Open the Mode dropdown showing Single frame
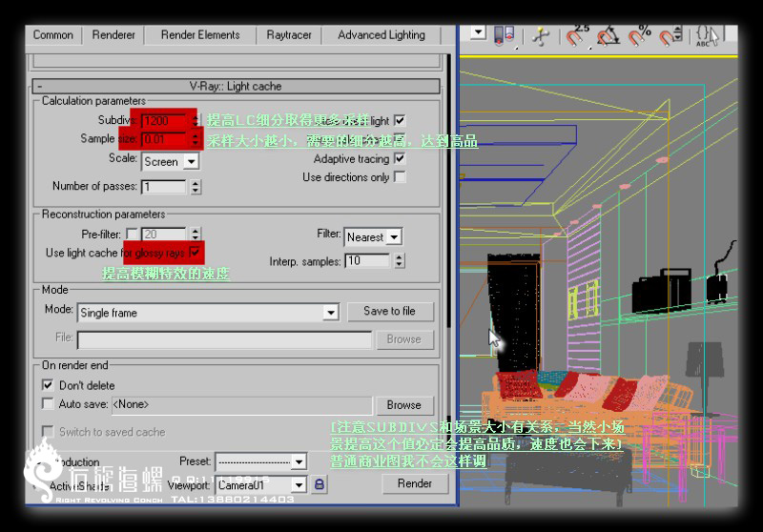The height and width of the screenshot is (532, 763). [208, 313]
